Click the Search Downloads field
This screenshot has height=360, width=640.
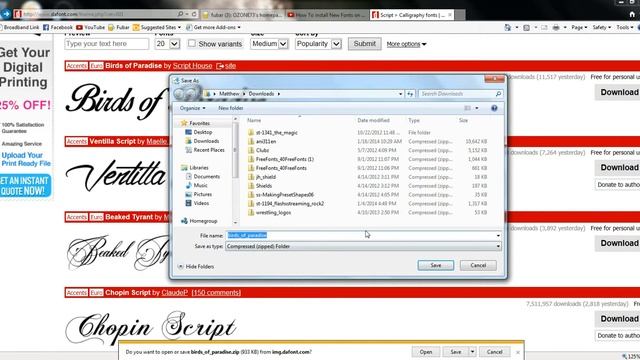coord(460,94)
